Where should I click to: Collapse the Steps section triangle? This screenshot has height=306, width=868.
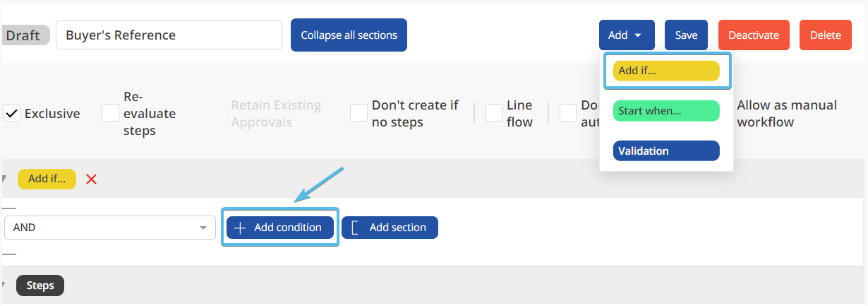5,286
